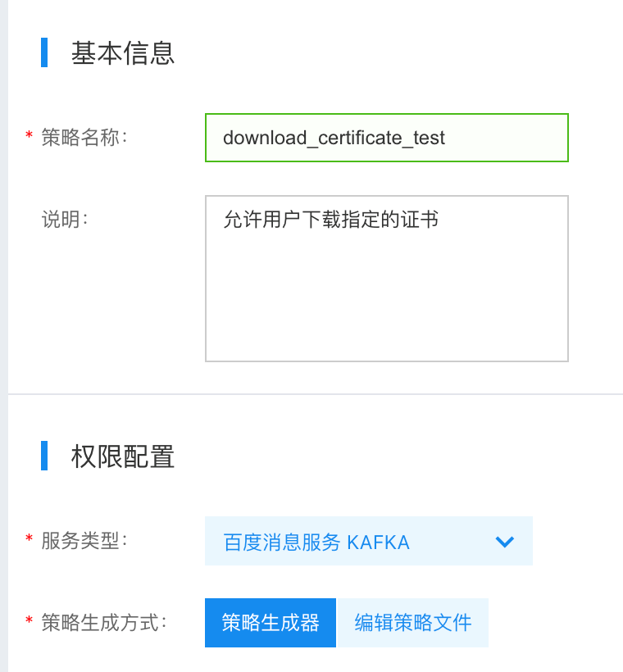Click the blue bar beside 基本信息
Viewport: 623px width, 672px height.
tap(44, 52)
